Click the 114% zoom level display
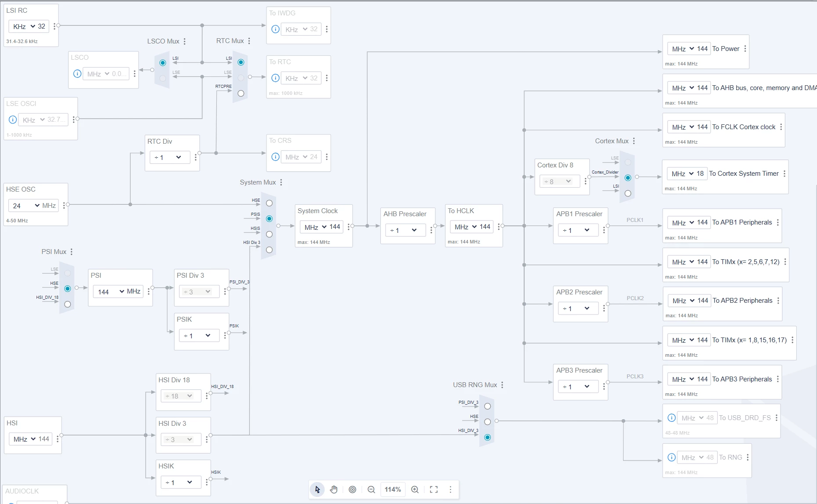This screenshot has height=504, width=817. coord(393,489)
